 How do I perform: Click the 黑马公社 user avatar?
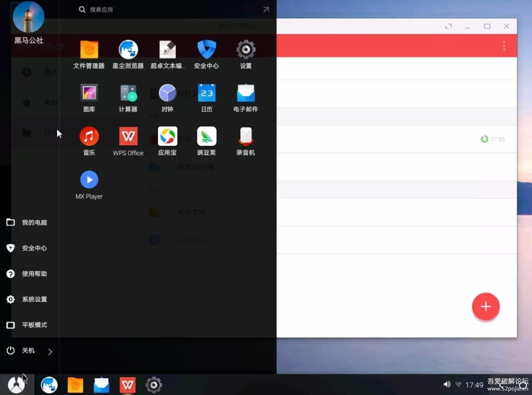click(x=28, y=17)
